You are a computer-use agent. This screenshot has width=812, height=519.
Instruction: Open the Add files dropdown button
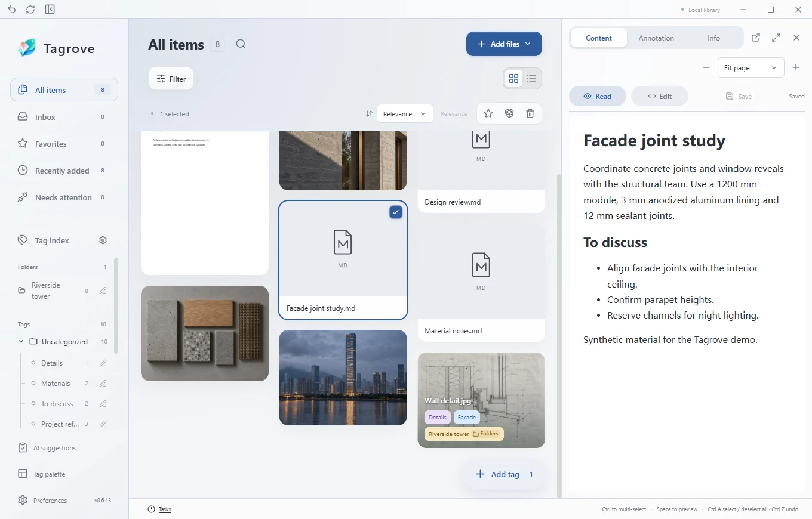[x=504, y=44]
